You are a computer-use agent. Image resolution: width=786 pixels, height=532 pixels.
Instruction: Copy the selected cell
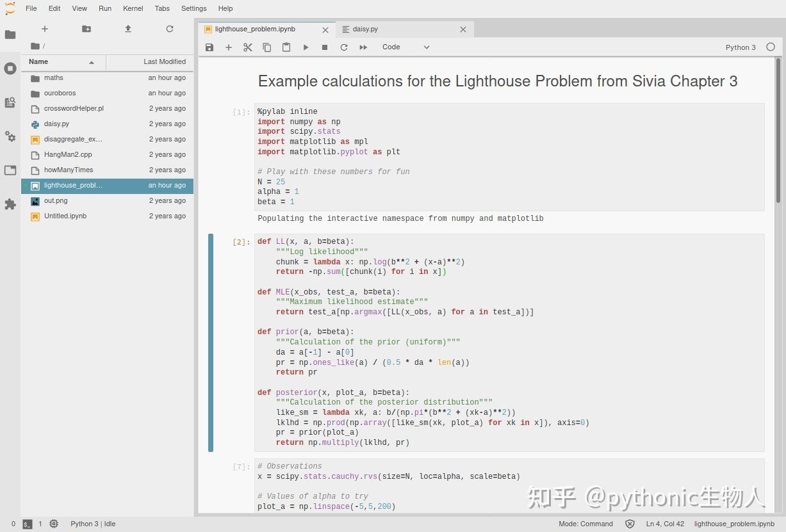267,47
